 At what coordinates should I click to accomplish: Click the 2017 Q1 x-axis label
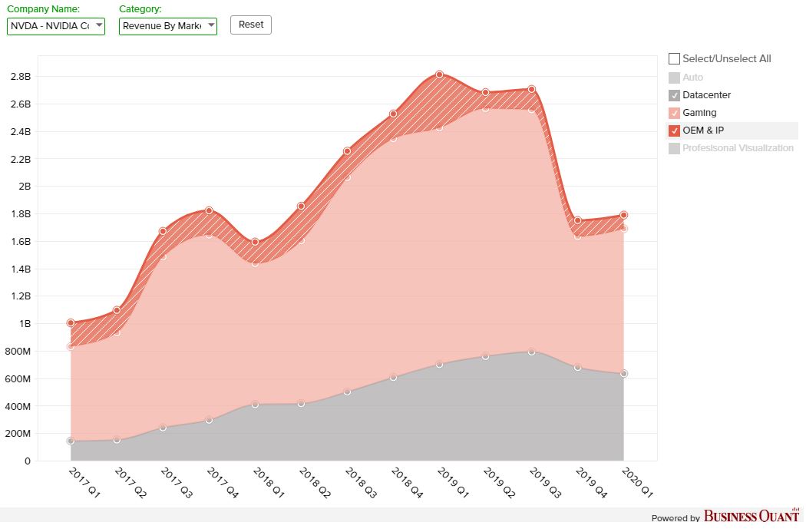tap(84, 483)
